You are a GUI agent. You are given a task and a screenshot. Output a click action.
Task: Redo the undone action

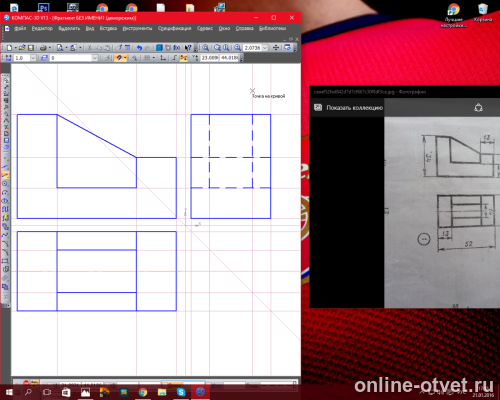[x=148, y=48]
